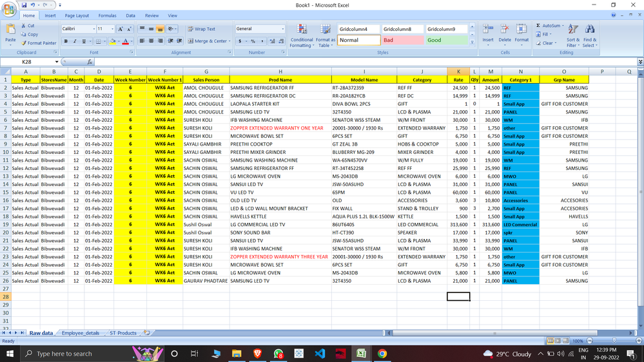Shrink the font size
This screenshot has height=362, width=644.
click(129, 29)
